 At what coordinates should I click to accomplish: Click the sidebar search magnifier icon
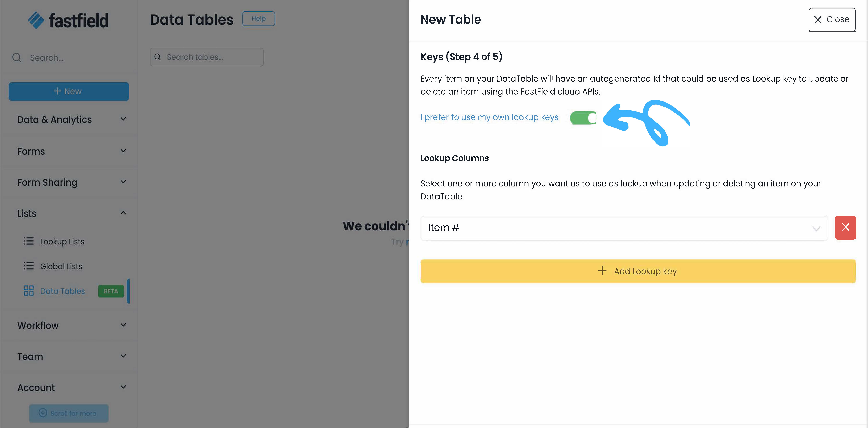16,58
